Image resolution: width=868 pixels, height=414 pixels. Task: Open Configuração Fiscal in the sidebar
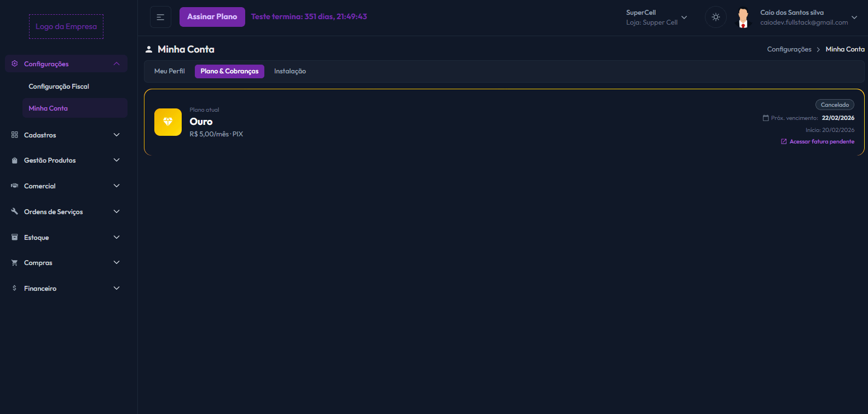pyautogui.click(x=59, y=87)
